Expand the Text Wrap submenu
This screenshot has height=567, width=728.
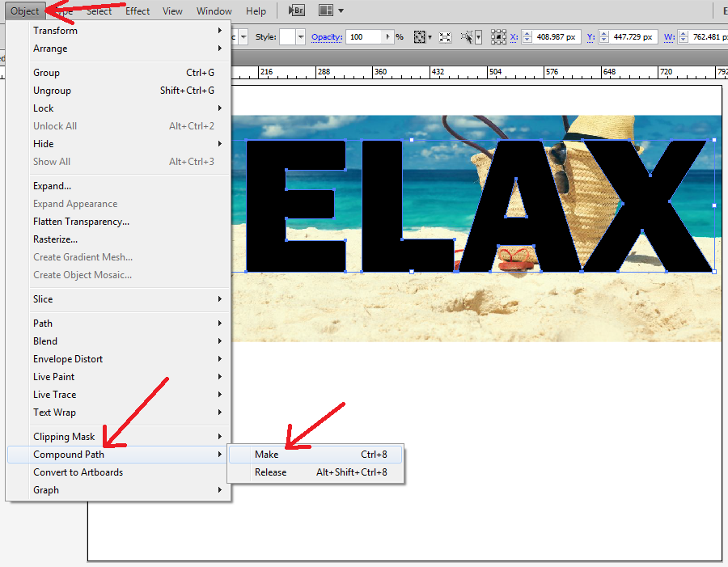point(119,413)
